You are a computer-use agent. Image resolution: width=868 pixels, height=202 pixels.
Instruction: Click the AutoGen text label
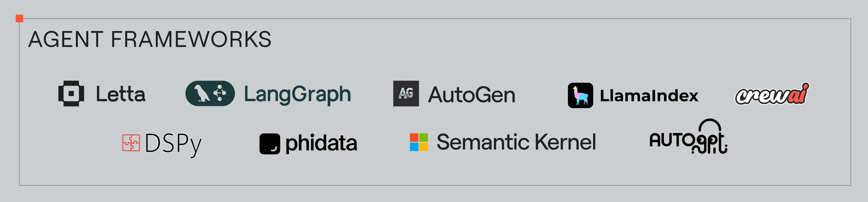471,95
